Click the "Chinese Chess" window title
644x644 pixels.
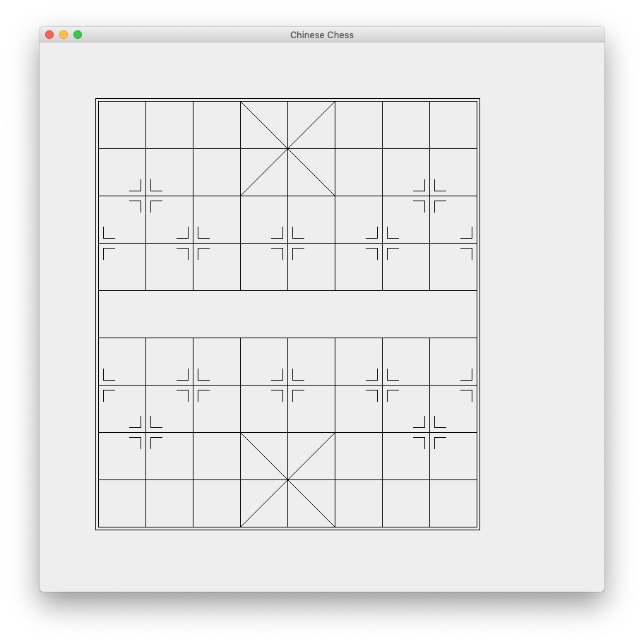coord(321,35)
